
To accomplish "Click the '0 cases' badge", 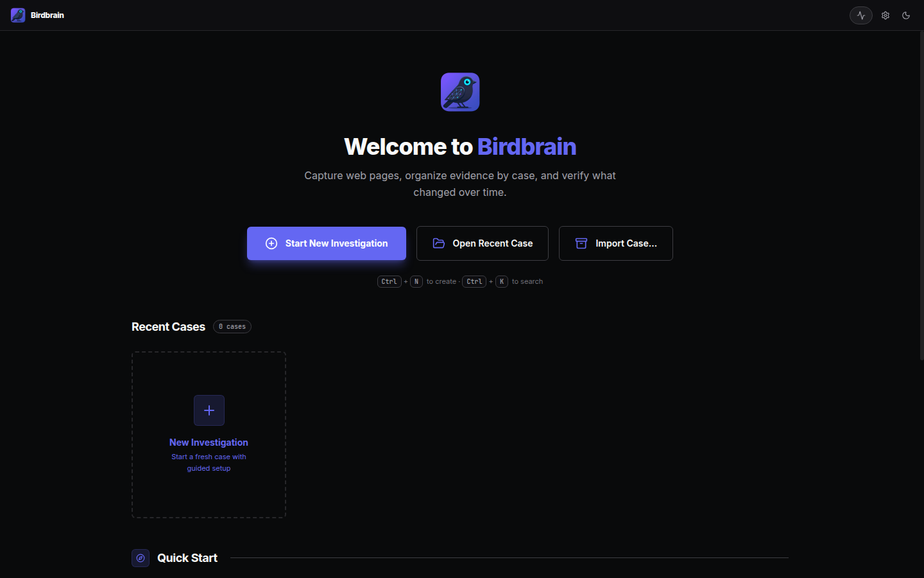I will 232,327.
